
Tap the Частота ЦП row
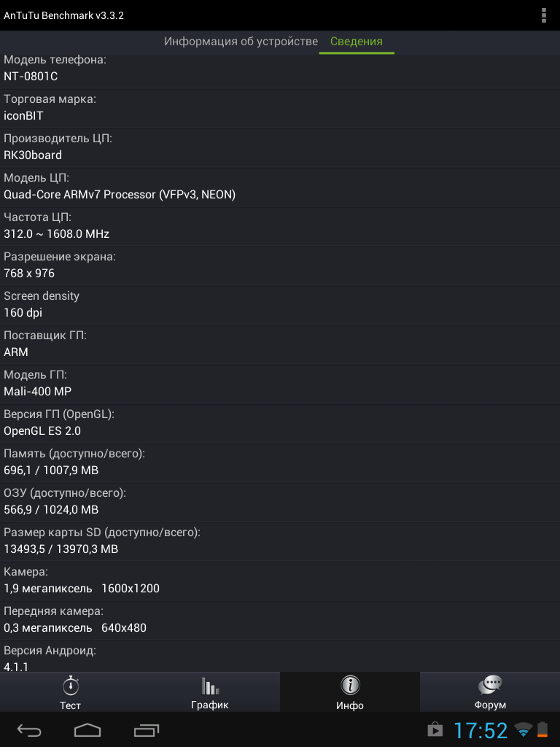pos(280,226)
